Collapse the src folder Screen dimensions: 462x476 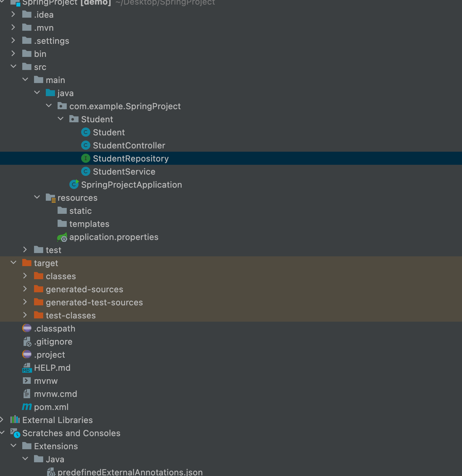[13, 66]
